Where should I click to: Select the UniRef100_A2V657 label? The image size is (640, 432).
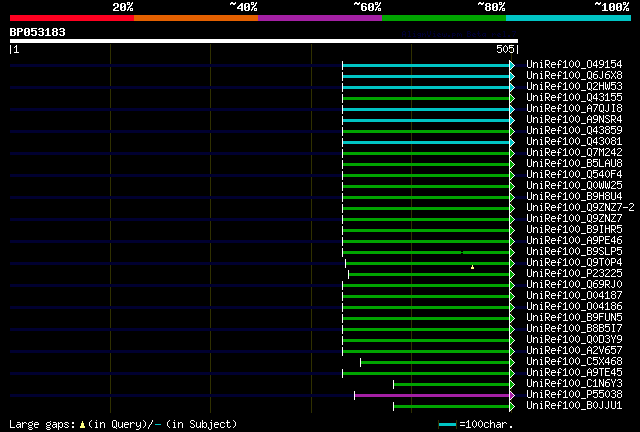point(574,351)
